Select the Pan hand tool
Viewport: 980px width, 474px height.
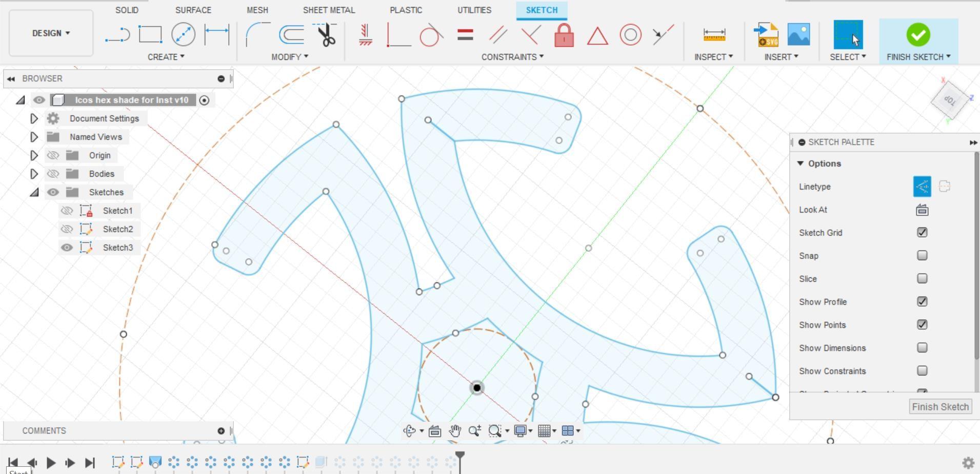click(455, 431)
